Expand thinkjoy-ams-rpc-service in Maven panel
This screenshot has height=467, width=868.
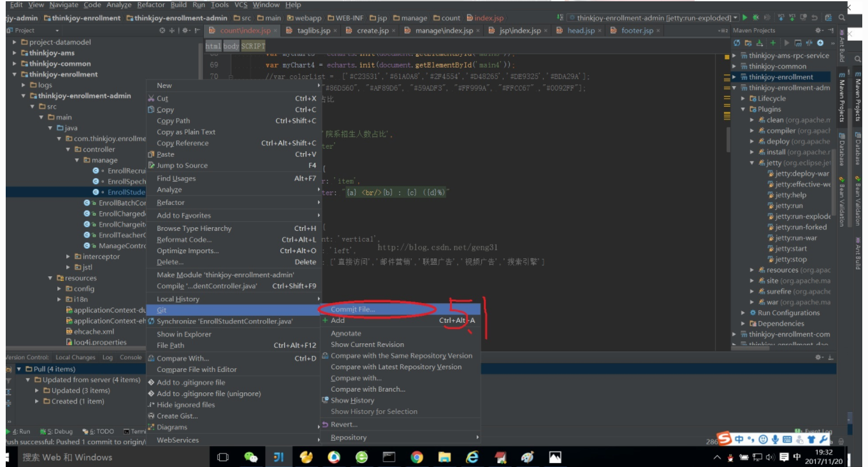pyautogui.click(x=734, y=56)
